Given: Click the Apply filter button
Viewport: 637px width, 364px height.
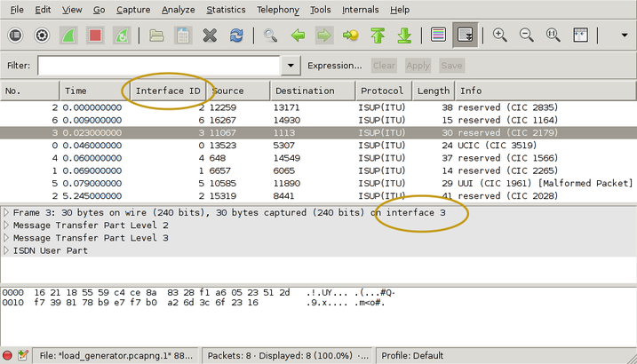Looking at the screenshot, I should [x=418, y=66].
